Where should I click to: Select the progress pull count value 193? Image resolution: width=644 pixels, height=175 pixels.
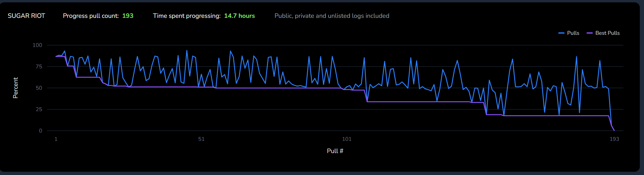(x=128, y=16)
